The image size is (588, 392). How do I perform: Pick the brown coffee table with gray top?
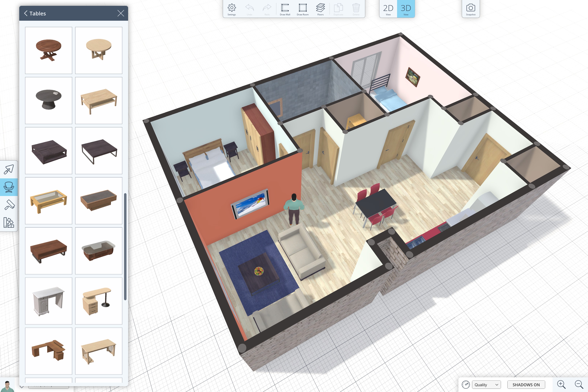pyautogui.click(x=99, y=201)
